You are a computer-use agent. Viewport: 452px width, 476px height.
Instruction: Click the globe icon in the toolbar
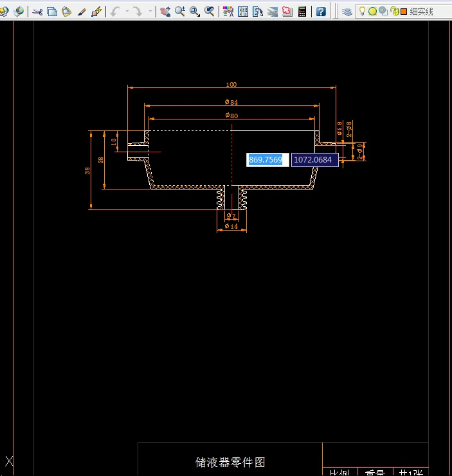click(19, 12)
